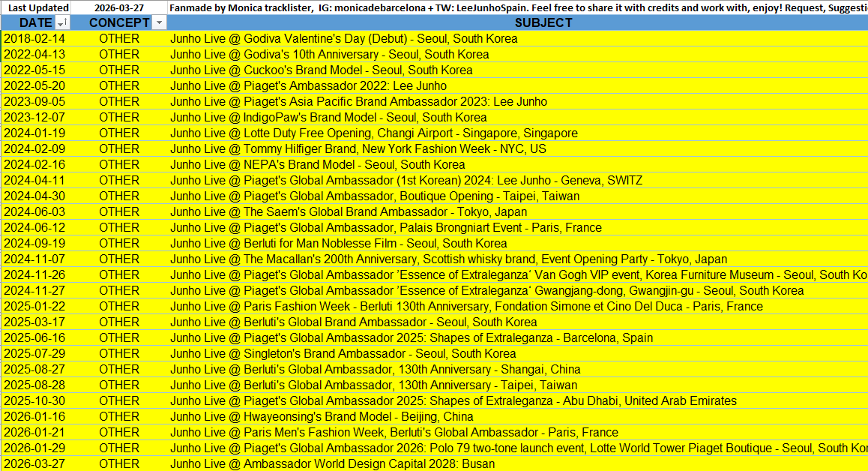Select the OTHER concept cell for 2026-03-27

click(x=119, y=463)
